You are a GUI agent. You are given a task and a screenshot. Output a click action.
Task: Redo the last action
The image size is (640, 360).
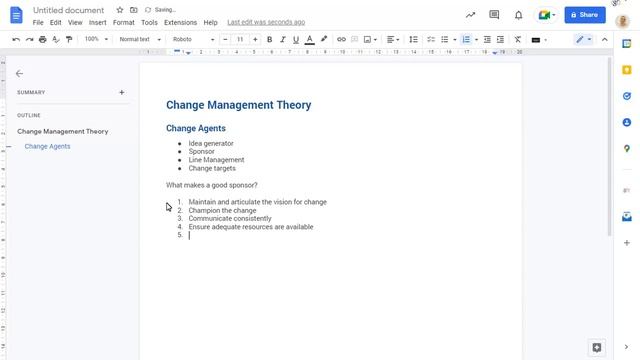point(29,40)
